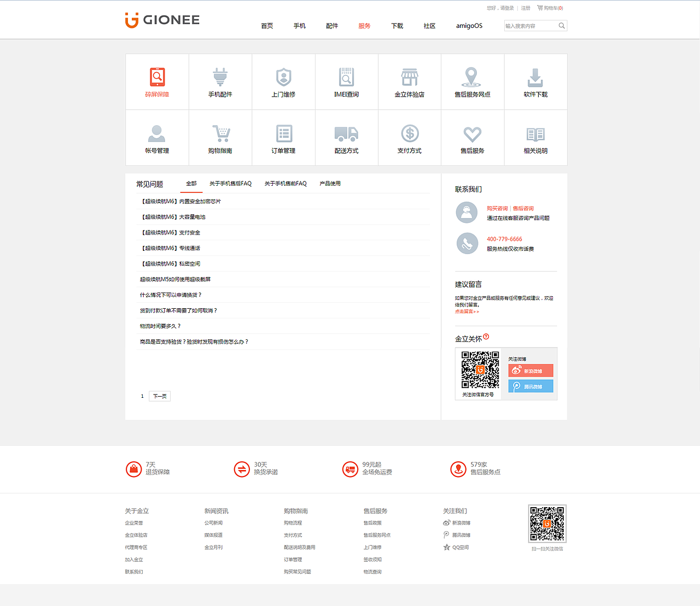700x606 pixels.
Task: Open the 配送方式 truck icon
Action: (x=346, y=134)
